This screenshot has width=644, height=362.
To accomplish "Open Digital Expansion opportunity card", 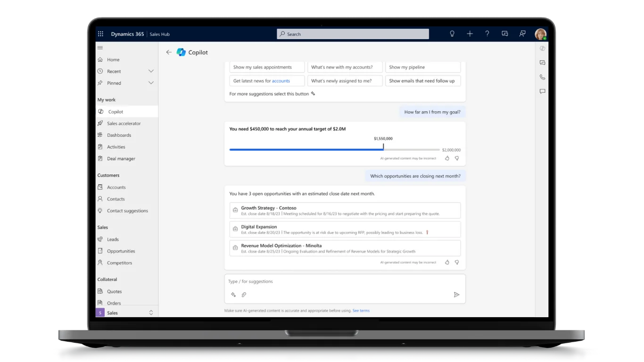I will pos(345,229).
